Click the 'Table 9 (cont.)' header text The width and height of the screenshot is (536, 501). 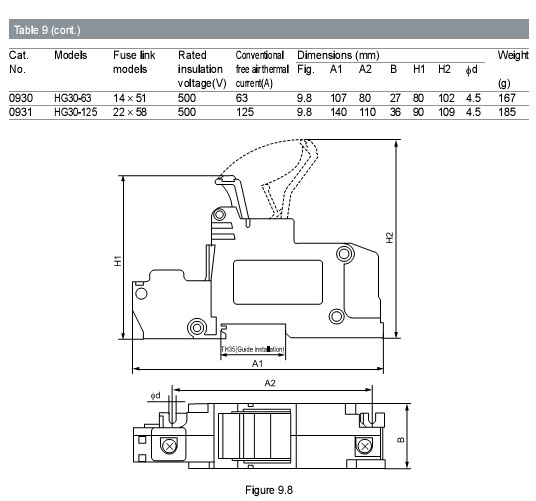tap(47, 30)
